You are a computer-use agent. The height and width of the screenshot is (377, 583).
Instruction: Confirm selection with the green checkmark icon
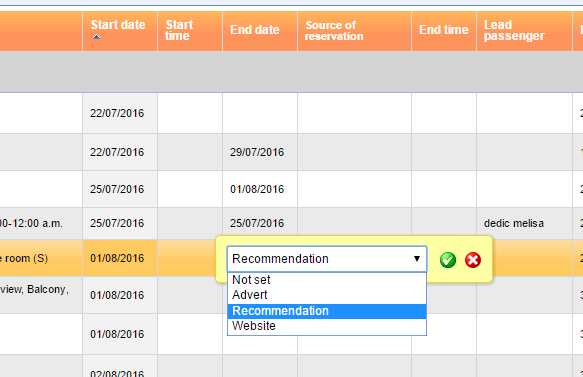coord(448,260)
